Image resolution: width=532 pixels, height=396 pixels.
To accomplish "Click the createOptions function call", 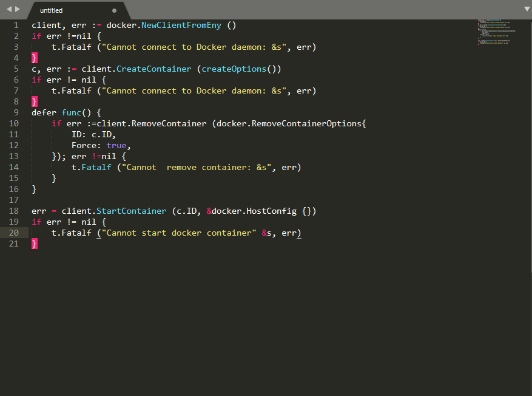I will (x=234, y=69).
